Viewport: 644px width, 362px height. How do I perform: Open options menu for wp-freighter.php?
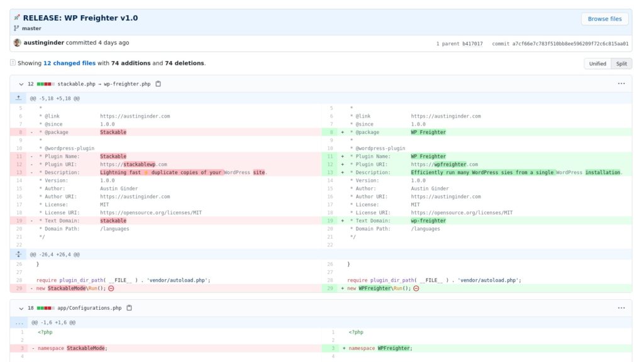621,84
